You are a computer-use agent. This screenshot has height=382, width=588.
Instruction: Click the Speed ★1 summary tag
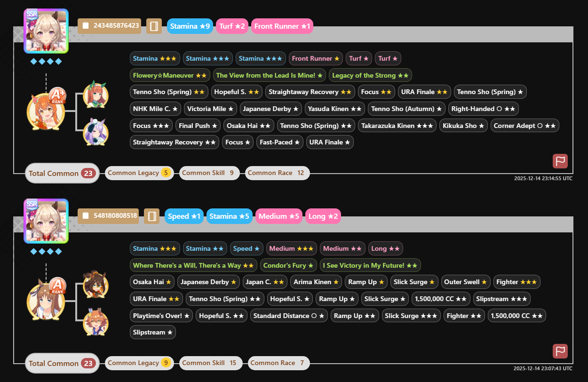coord(184,216)
